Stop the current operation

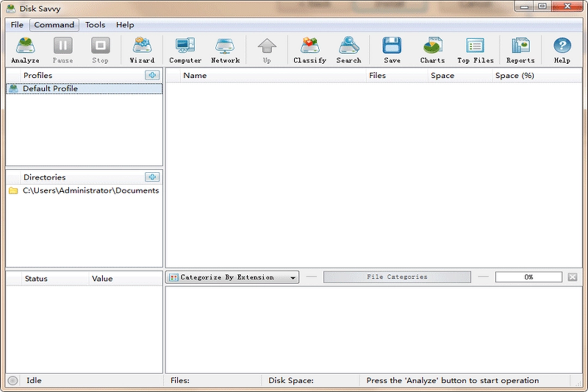pyautogui.click(x=100, y=49)
